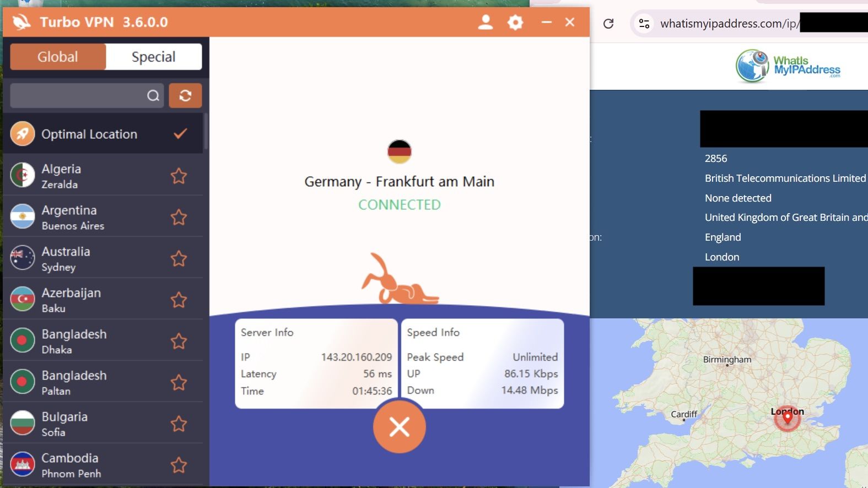The height and width of the screenshot is (488, 868).
Task: Star the Cambodia Phnom Penh server
Action: point(179,465)
